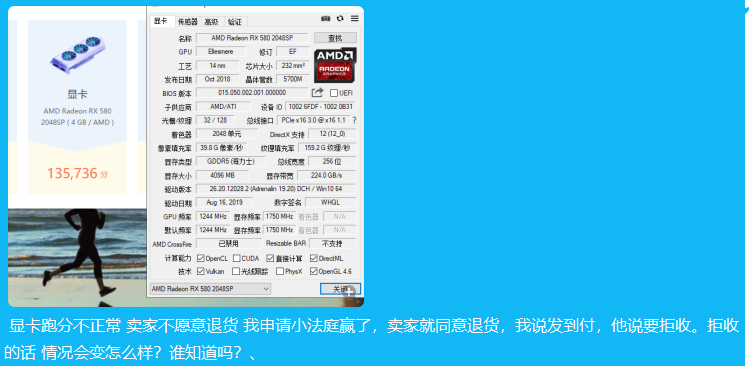Toggle the UEFI checkbox

pos(334,93)
